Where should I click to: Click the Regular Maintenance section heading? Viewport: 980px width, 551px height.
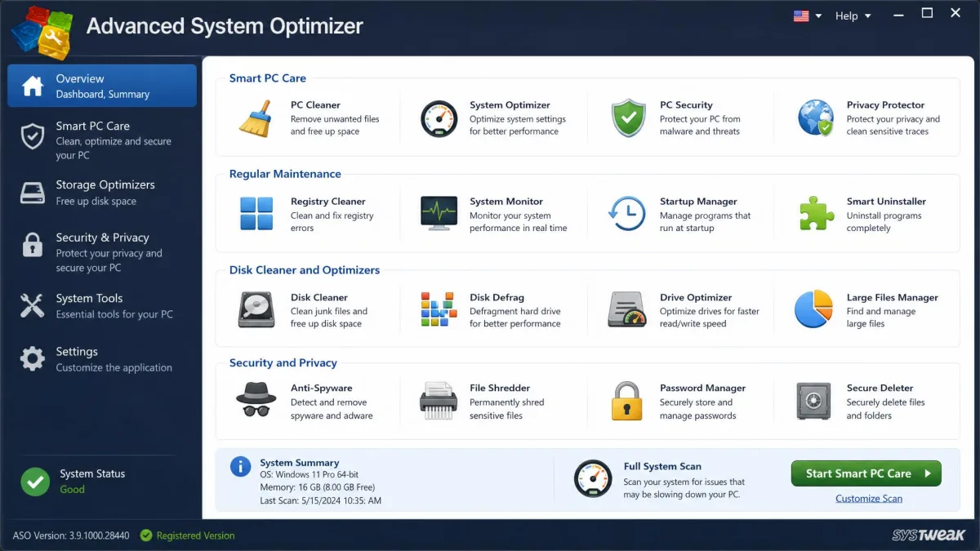pos(285,174)
